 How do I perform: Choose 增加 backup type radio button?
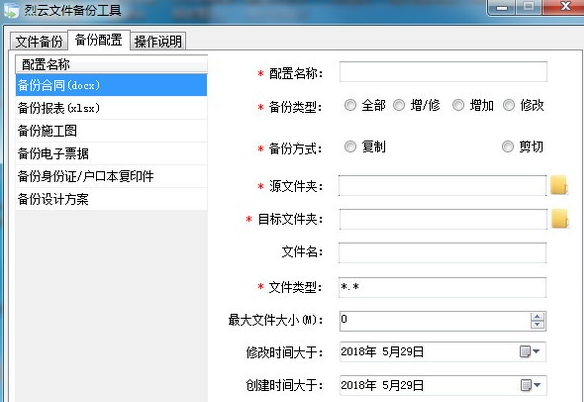click(458, 105)
